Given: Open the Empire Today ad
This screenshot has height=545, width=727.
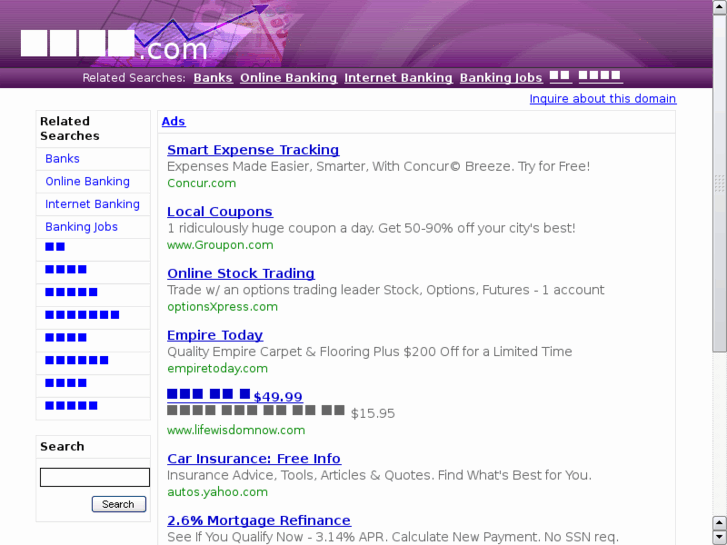Looking at the screenshot, I should pos(215,335).
